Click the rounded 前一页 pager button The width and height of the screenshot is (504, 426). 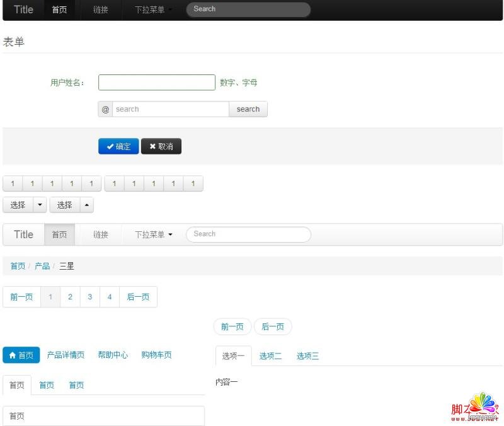(x=232, y=327)
